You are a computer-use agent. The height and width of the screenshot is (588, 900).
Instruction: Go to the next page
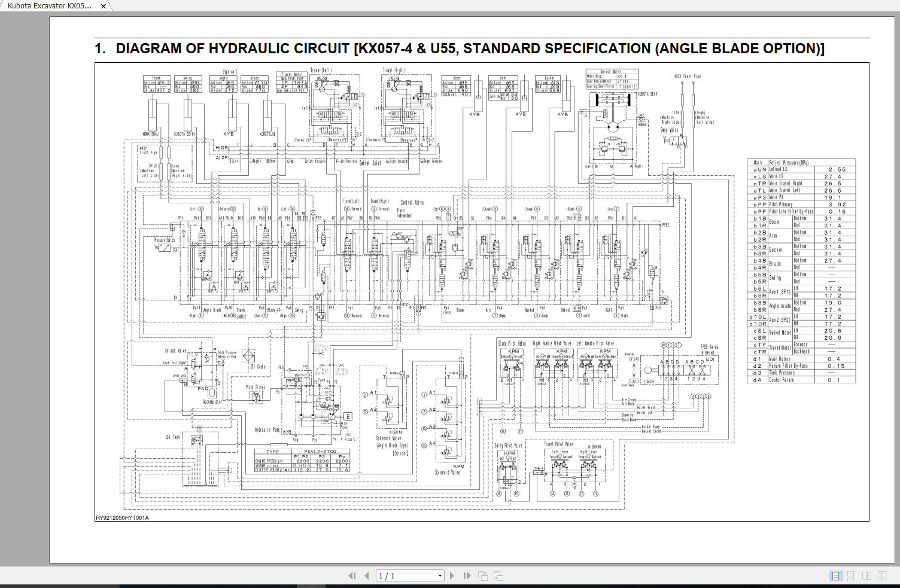click(x=452, y=575)
